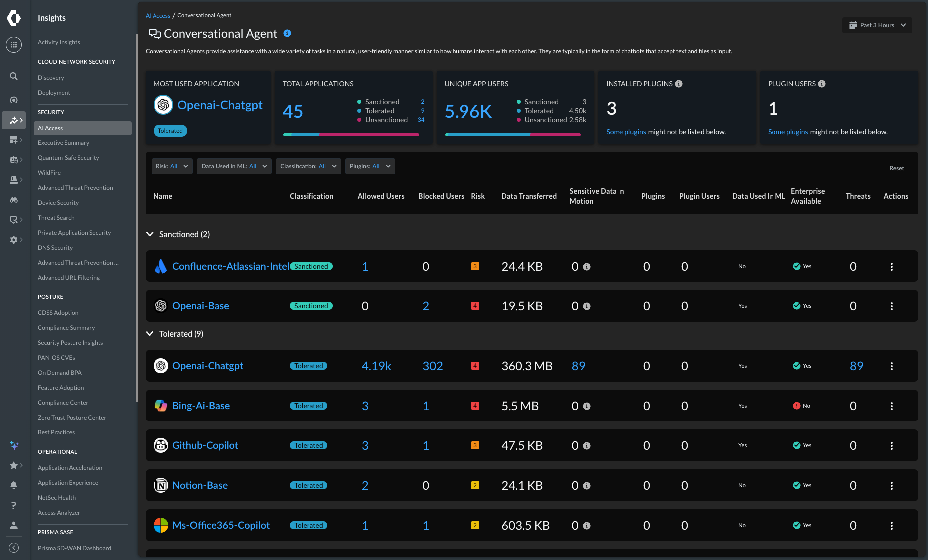Open the Plugins filter dropdown
This screenshot has width=928, height=560.
pos(370,166)
